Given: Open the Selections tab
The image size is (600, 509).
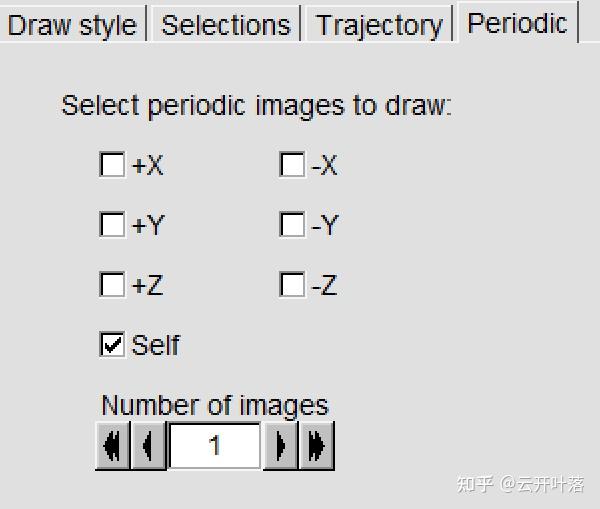Looking at the screenshot, I should (226, 25).
